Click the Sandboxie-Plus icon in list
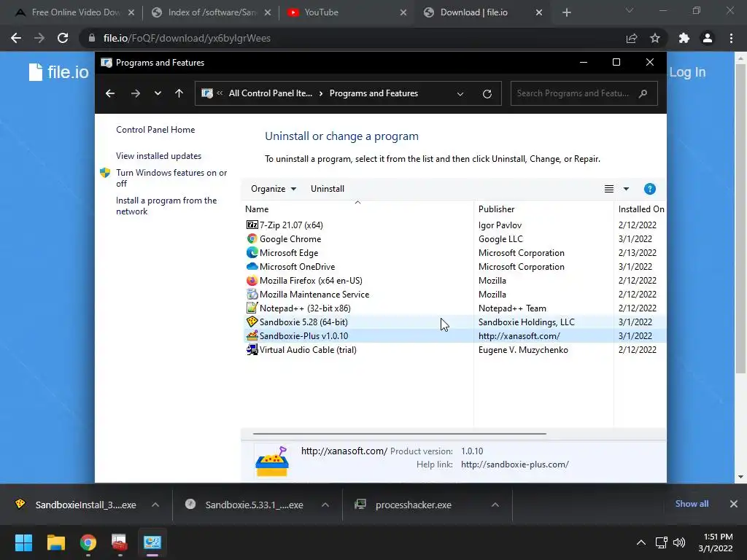 252,335
